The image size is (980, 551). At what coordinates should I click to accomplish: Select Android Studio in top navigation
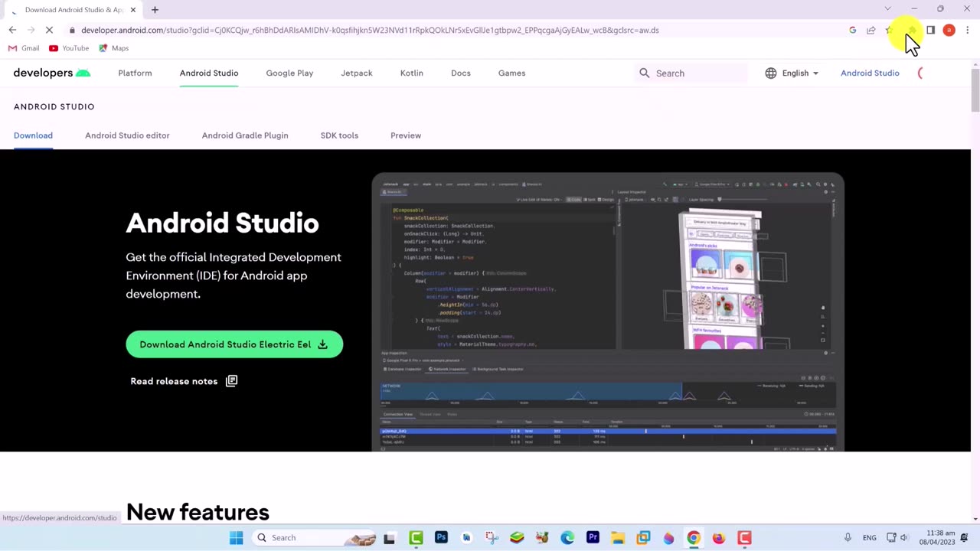coord(209,73)
